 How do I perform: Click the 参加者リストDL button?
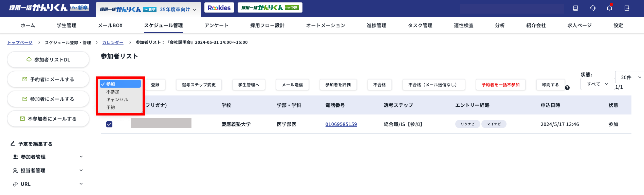pyautogui.click(x=48, y=59)
